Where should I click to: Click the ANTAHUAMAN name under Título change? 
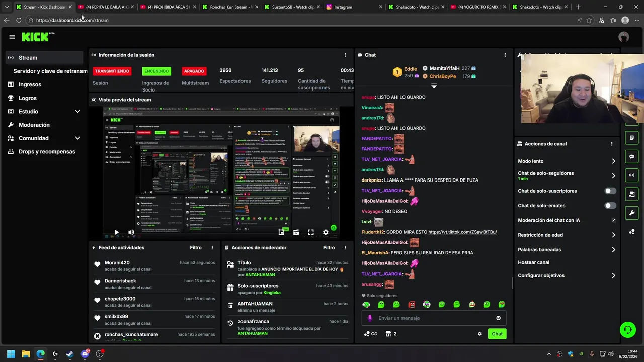pyautogui.click(x=260, y=275)
